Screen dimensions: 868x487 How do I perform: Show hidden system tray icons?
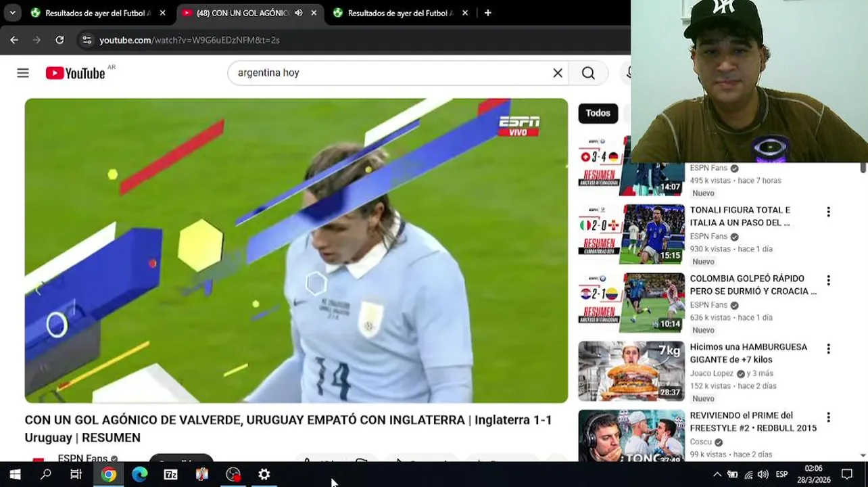[717, 475]
